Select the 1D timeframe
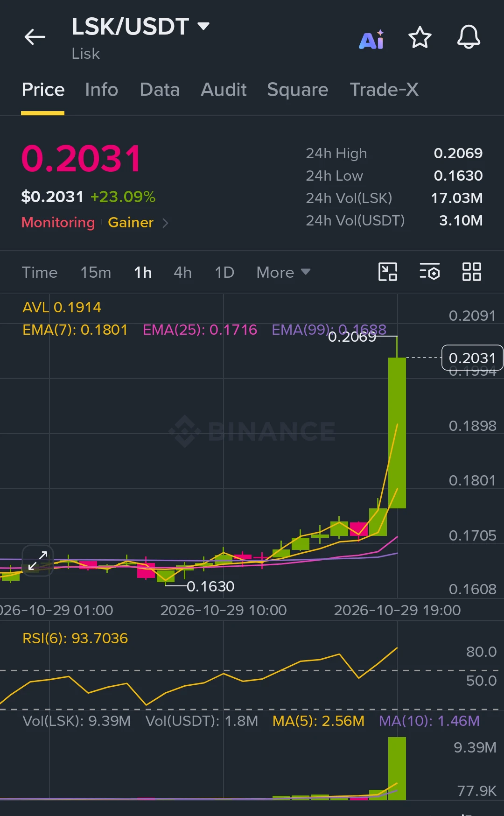 [224, 273]
